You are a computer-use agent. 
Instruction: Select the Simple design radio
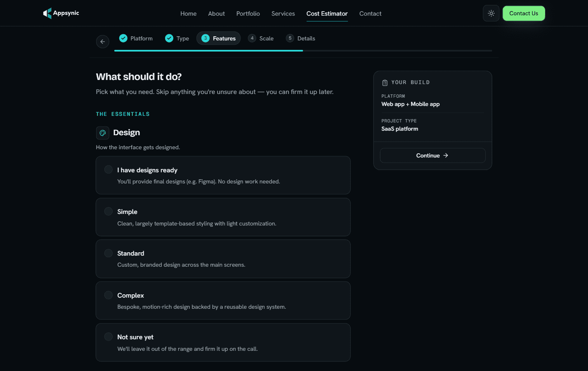(109, 211)
